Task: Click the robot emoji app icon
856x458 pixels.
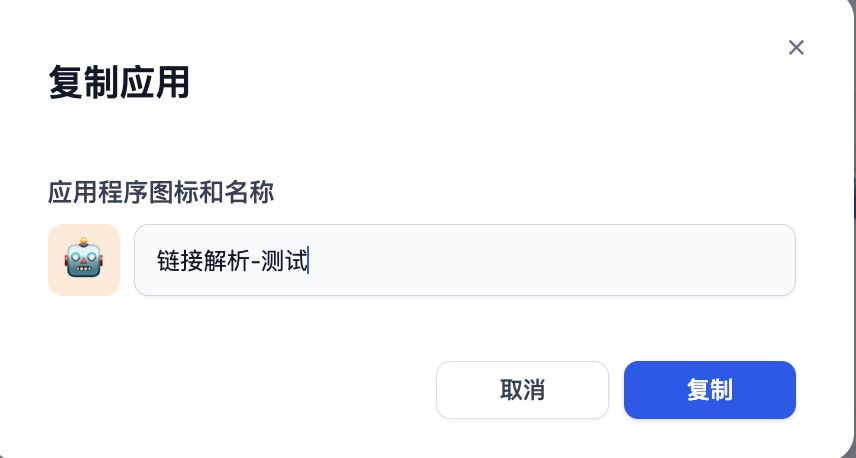Action: coord(84,259)
